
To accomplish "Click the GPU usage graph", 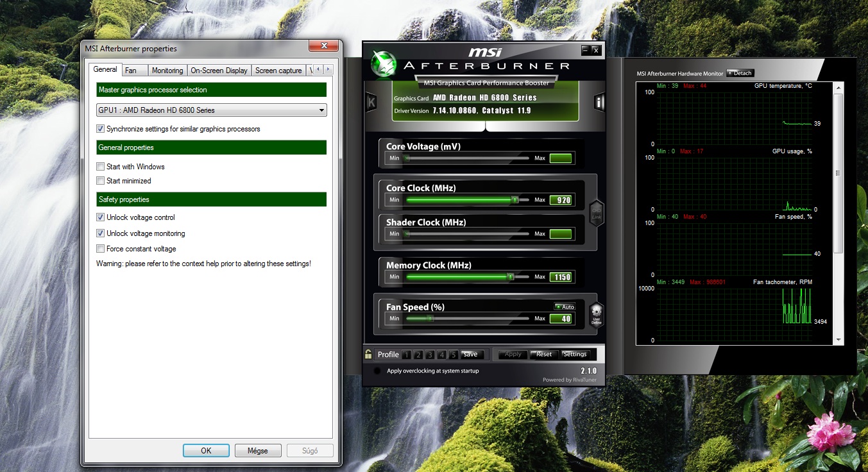I will point(734,183).
